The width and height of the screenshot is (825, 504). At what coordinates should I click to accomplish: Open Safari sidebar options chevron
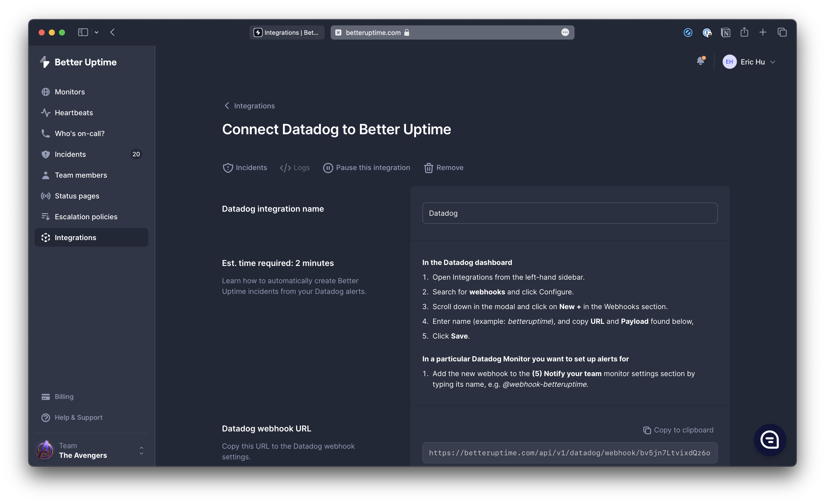(x=97, y=32)
